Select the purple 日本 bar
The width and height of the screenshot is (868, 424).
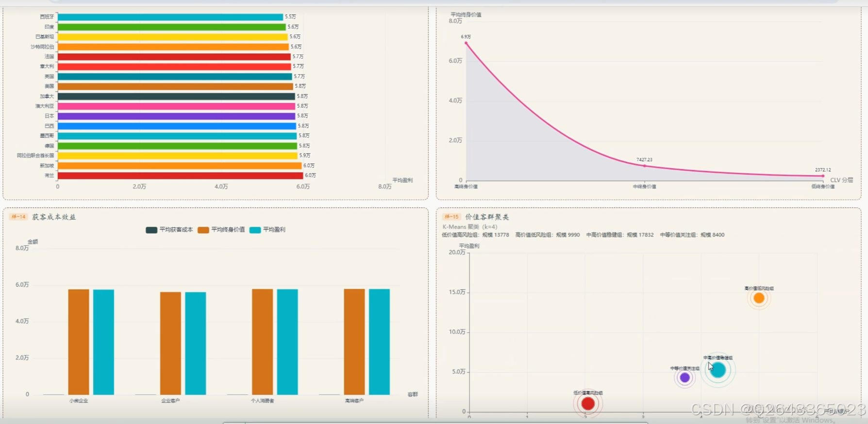pos(176,116)
